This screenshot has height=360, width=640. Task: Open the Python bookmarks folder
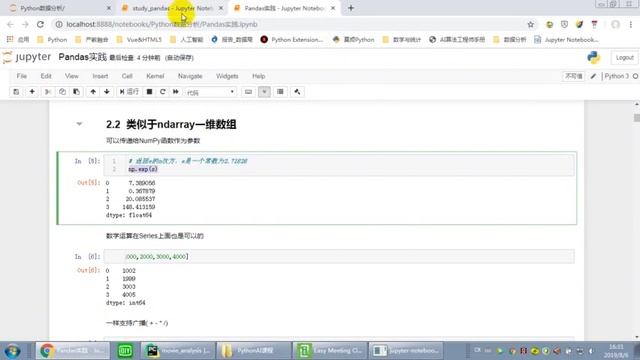tap(52, 40)
